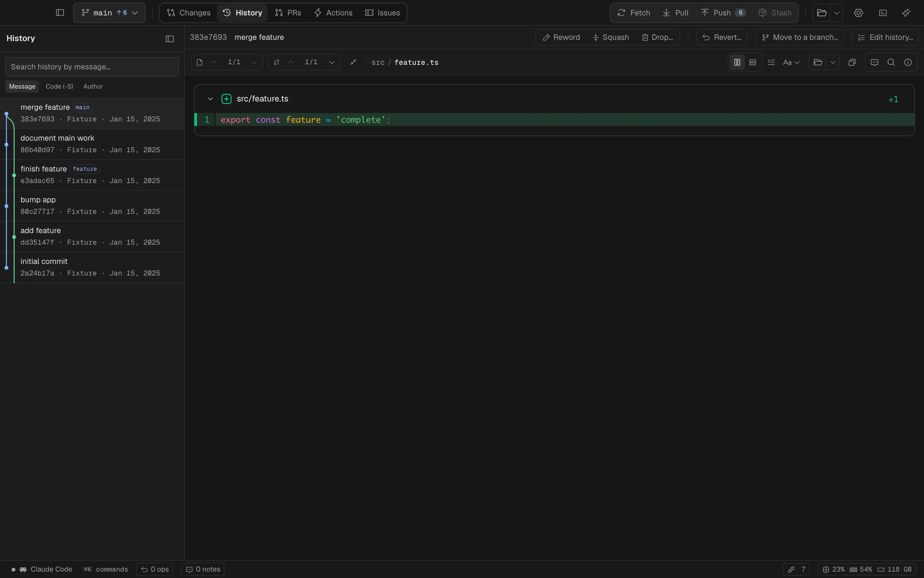Select the finish feature commit
The width and height of the screenshot is (924, 578).
(92, 175)
